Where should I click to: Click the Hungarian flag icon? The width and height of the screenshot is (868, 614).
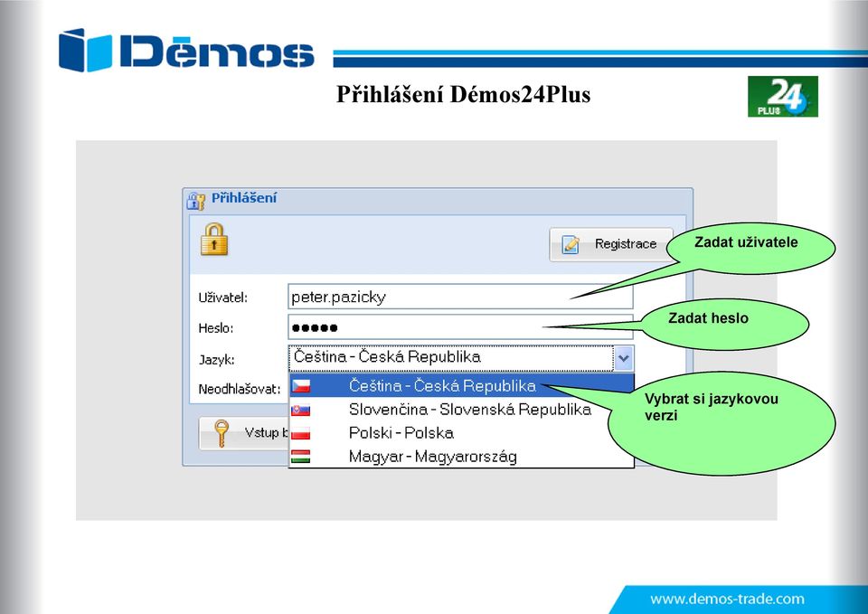coord(300,457)
